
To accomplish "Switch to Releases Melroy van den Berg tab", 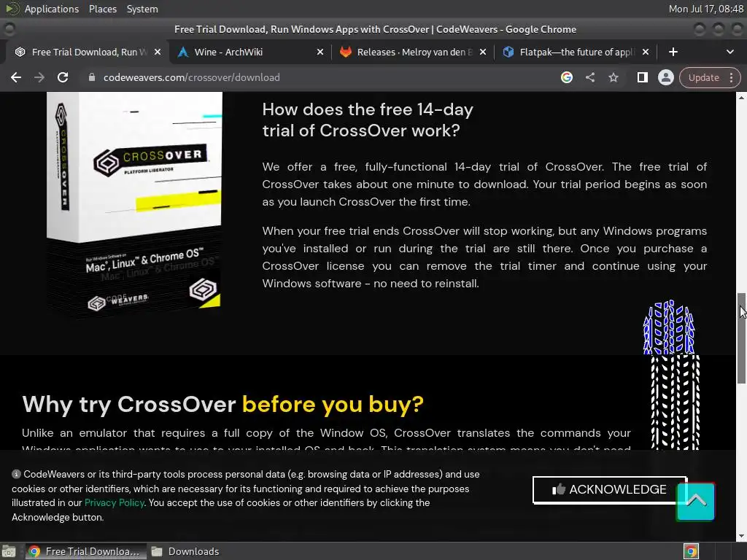I will click(x=413, y=52).
